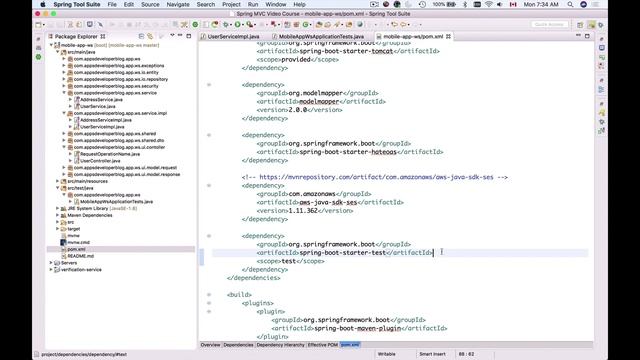Toggle Link with Editor in Package Explorer
640x360 pixels.
pyautogui.click(x=150, y=36)
